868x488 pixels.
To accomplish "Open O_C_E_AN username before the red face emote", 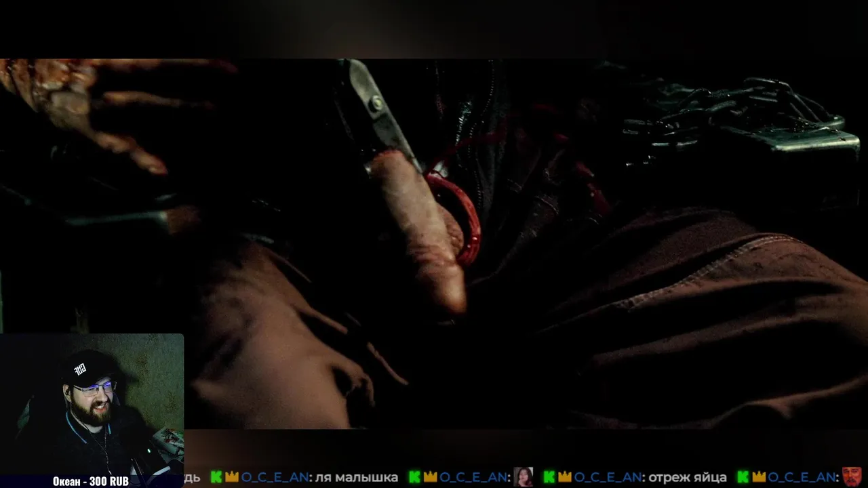I will [803, 477].
